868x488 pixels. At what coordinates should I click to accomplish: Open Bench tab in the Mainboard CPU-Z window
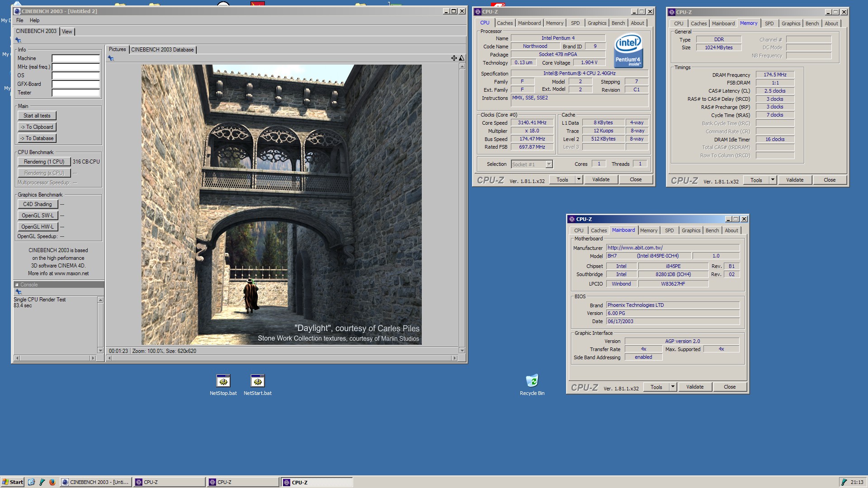click(x=712, y=230)
